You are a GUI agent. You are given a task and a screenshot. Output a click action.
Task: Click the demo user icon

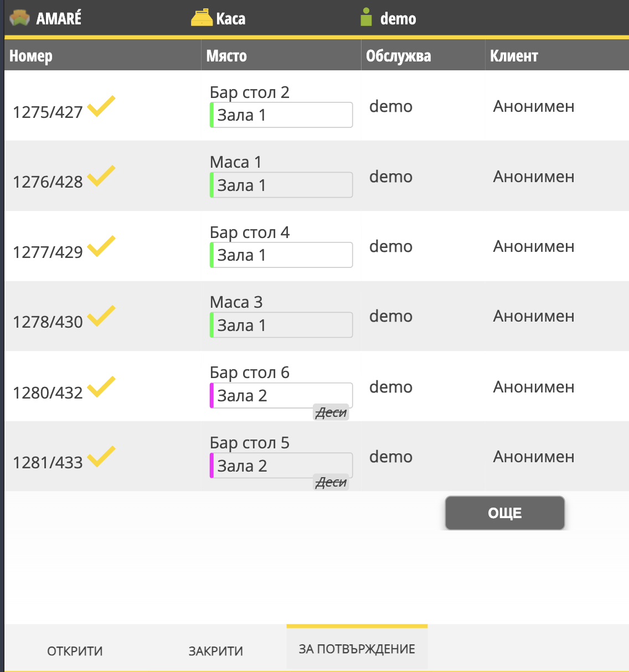click(366, 18)
